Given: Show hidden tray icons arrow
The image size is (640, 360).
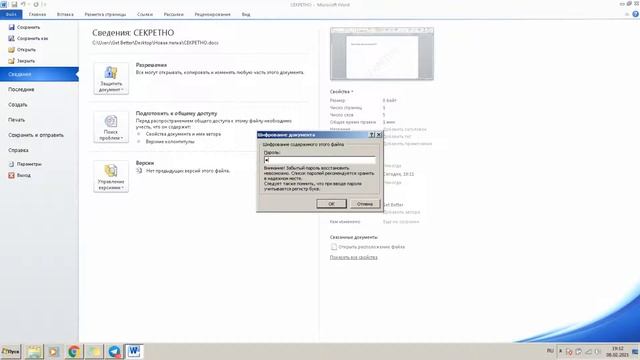Looking at the screenshot, I should [560, 351].
